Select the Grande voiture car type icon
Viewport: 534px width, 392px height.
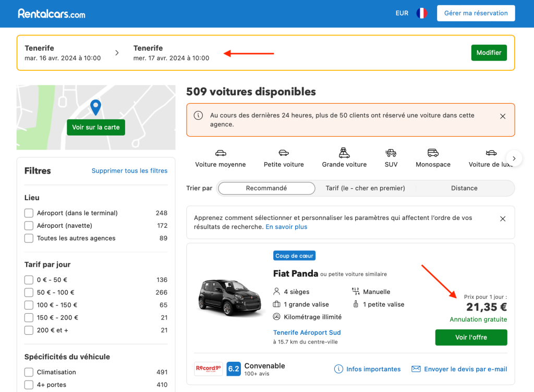click(x=344, y=153)
